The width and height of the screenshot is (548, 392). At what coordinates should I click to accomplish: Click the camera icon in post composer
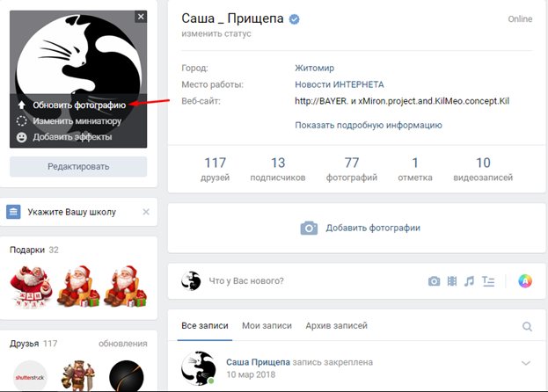point(434,281)
